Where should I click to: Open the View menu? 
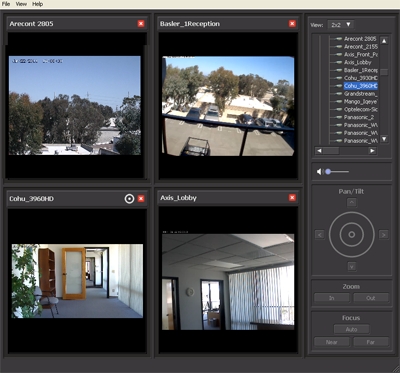pyautogui.click(x=21, y=4)
